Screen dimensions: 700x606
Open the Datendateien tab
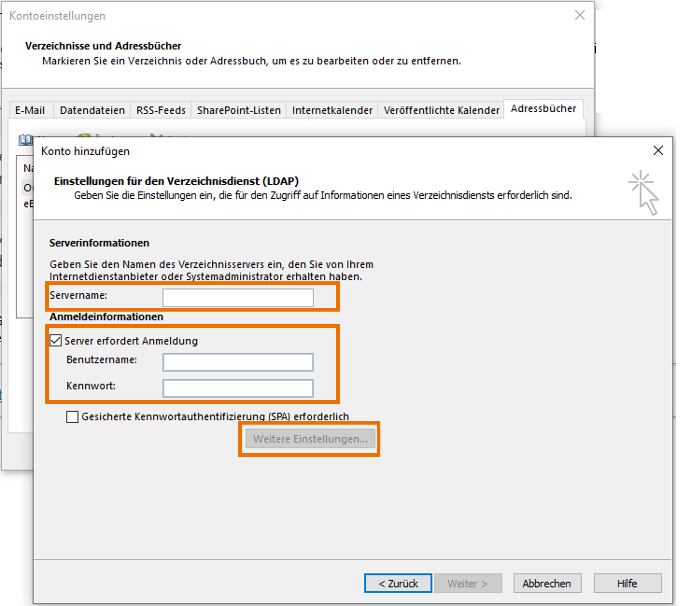92,110
